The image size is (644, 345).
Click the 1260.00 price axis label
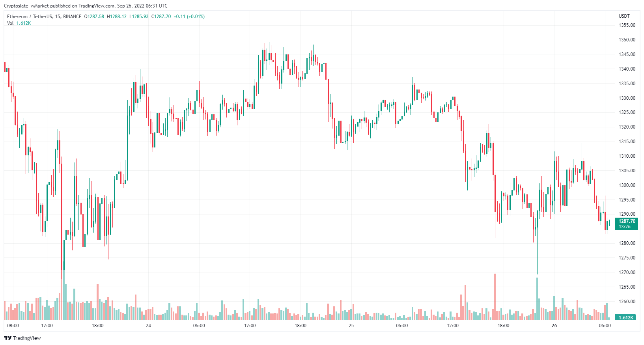(627, 302)
